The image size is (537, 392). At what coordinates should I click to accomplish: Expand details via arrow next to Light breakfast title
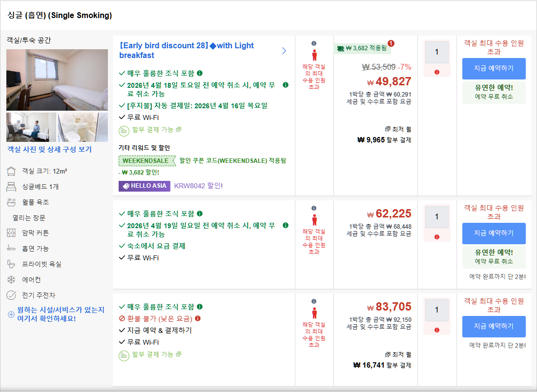(284, 51)
